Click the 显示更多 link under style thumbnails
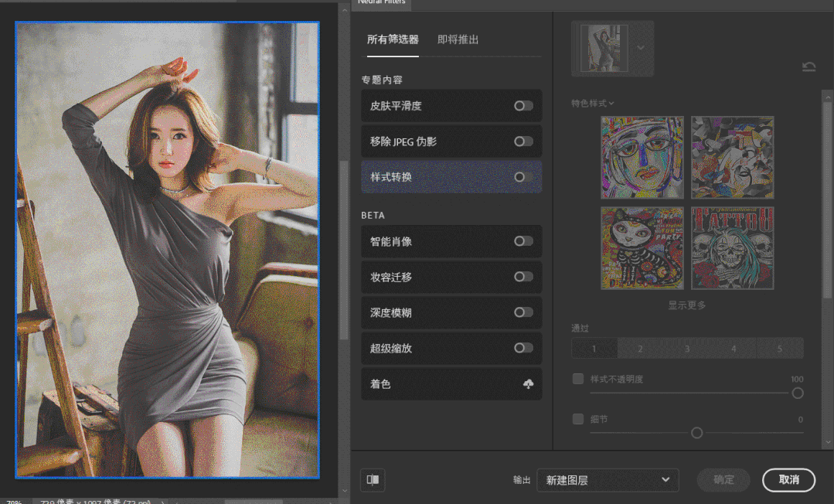Image resolution: width=834 pixels, height=504 pixels. point(686,305)
